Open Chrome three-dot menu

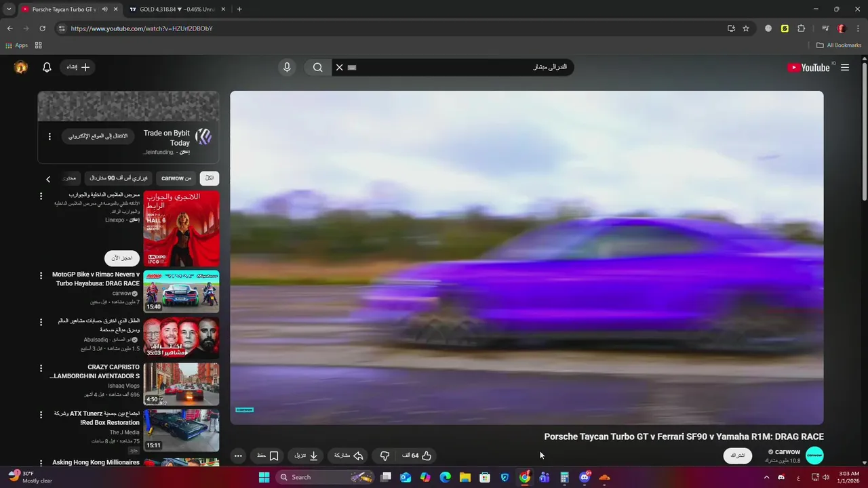[x=858, y=28]
